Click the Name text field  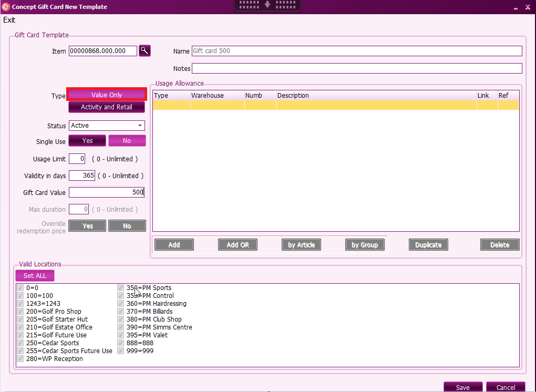click(x=357, y=51)
